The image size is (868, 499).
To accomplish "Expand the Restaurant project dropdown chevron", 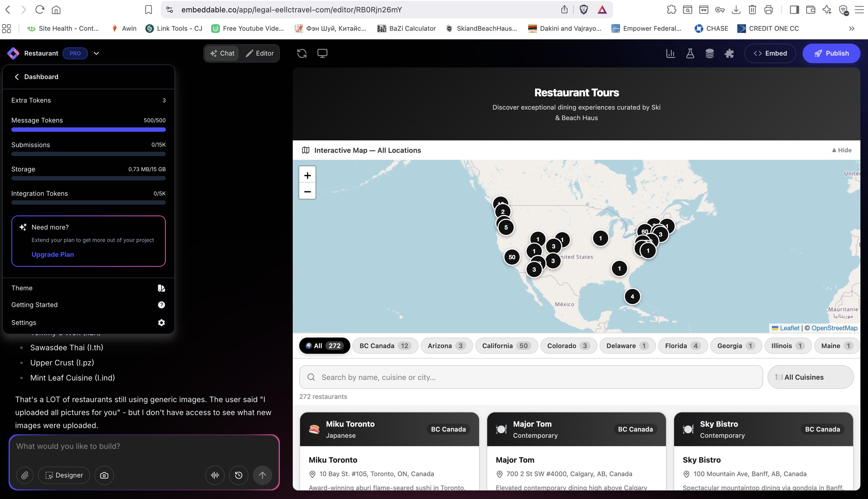I will point(97,53).
